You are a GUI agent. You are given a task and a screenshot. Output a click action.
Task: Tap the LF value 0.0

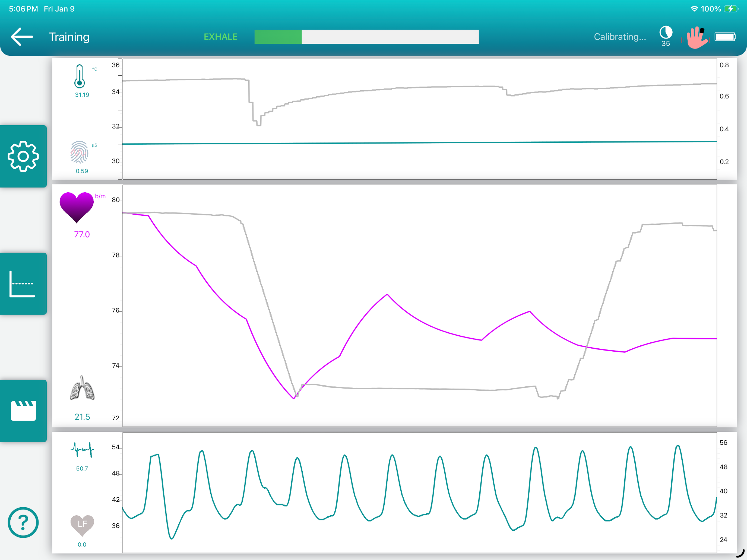(82, 545)
